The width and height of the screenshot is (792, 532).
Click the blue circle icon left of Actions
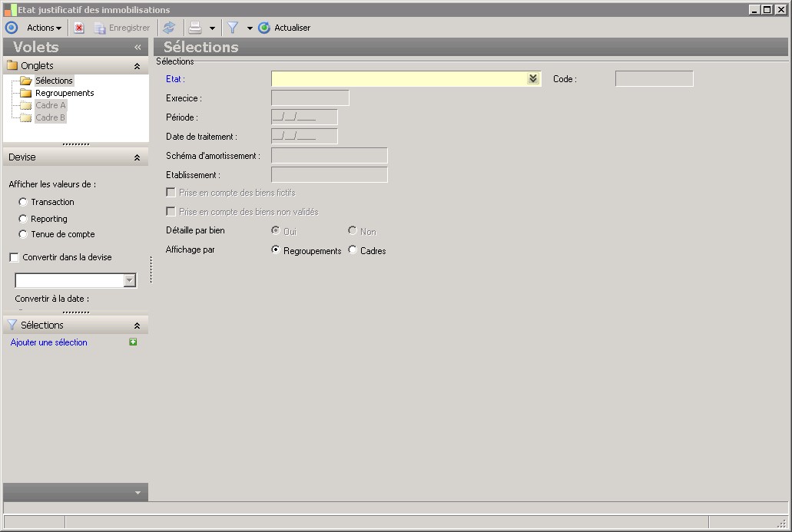11,28
